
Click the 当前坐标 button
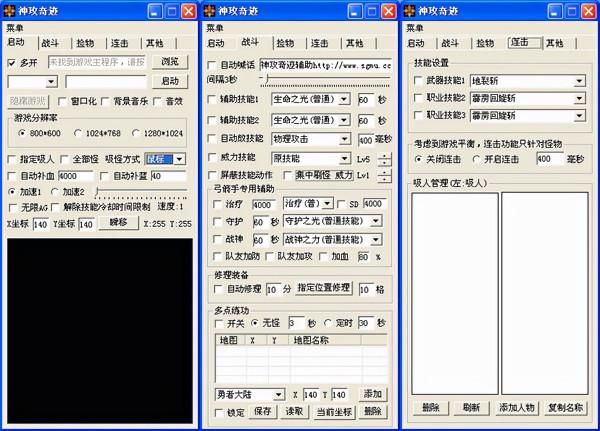click(x=332, y=411)
